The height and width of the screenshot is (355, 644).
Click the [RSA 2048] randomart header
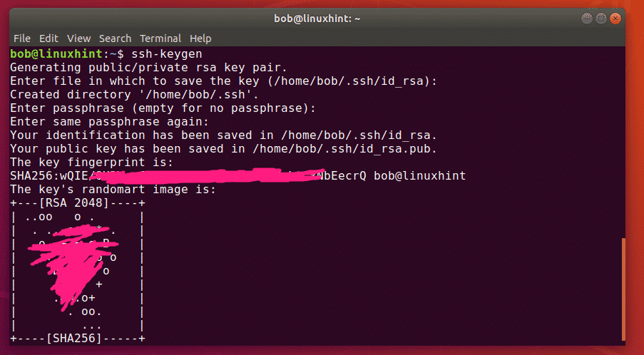pyautogui.click(x=76, y=203)
